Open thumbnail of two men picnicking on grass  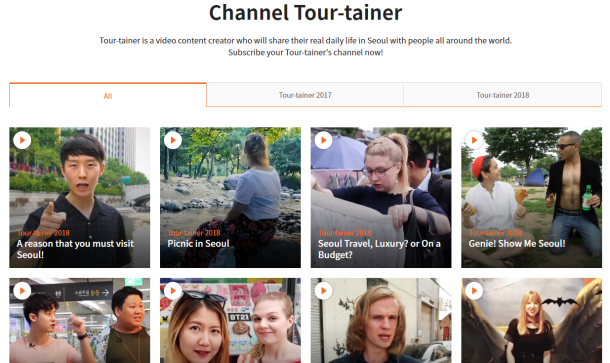pos(531,197)
